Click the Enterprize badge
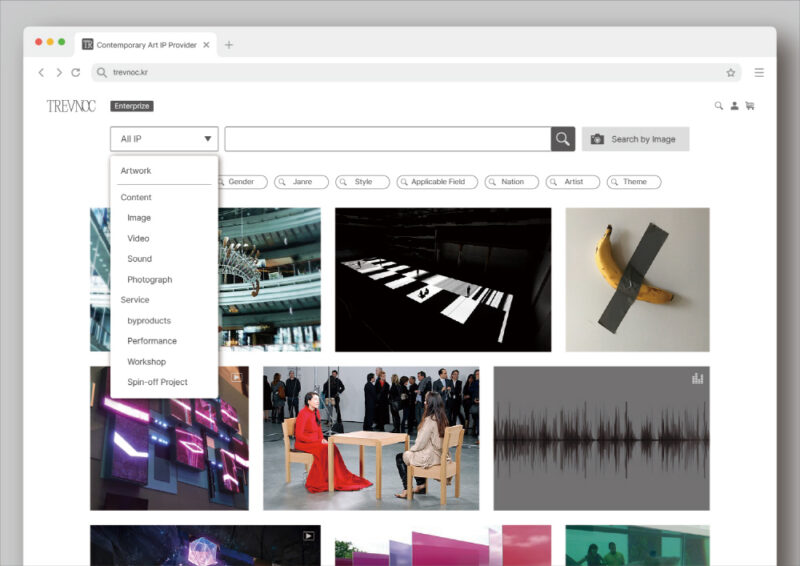The image size is (800, 566). (x=132, y=106)
